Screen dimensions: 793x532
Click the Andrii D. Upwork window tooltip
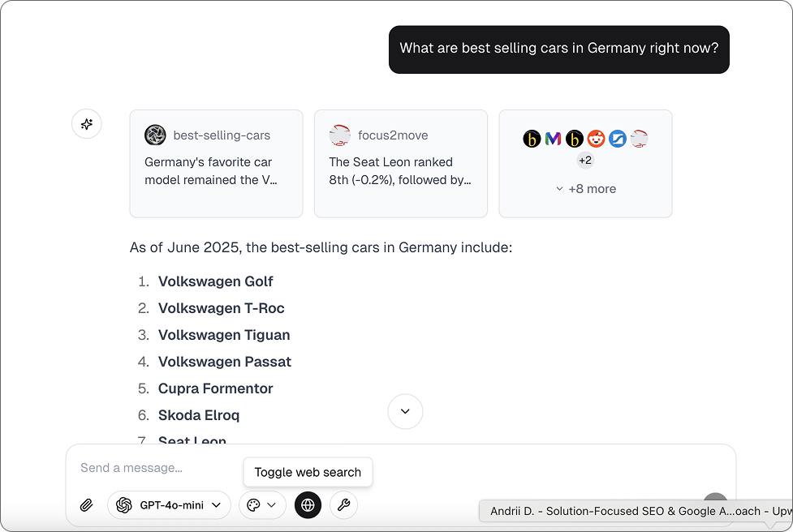(636, 512)
